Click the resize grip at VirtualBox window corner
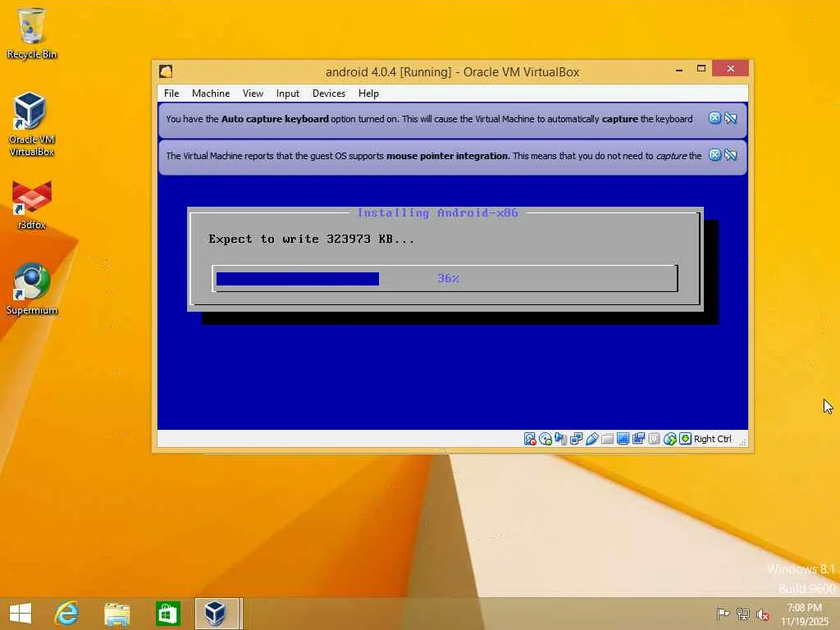 [742, 442]
